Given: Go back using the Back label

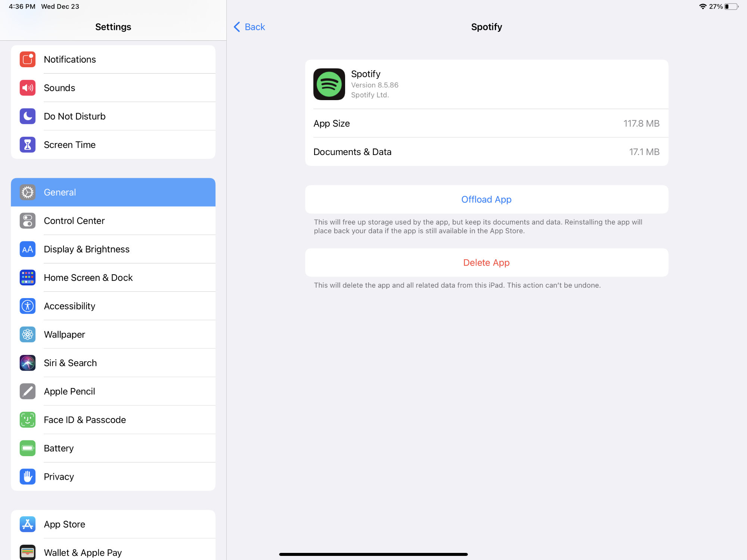Looking at the screenshot, I should [x=255, y=27].
